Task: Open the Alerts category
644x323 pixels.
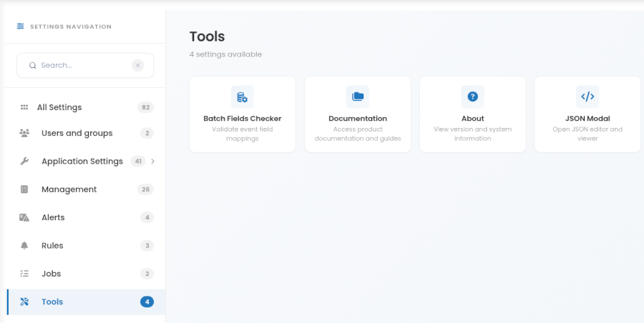Action: (x=86, y=217)
